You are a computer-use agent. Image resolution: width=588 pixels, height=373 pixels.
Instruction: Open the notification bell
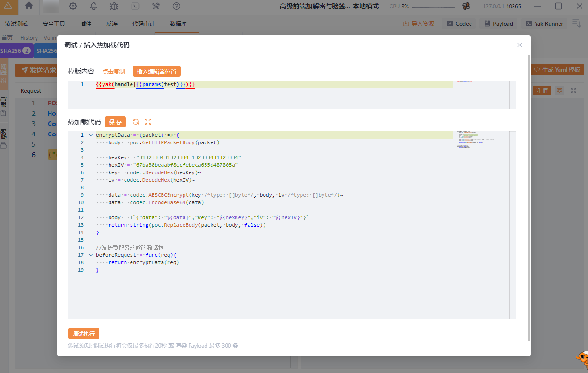click(x=94, y=6)
